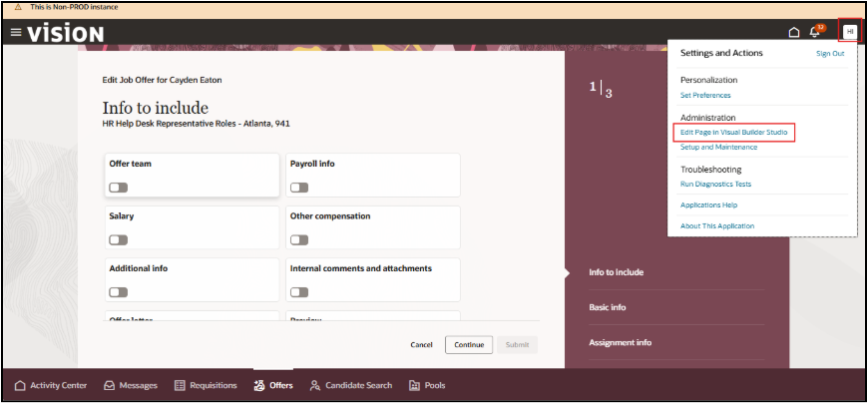Go to Home via house icon
Image resolution: width=868 pixels, height=404 pixels.
point(794,32)
